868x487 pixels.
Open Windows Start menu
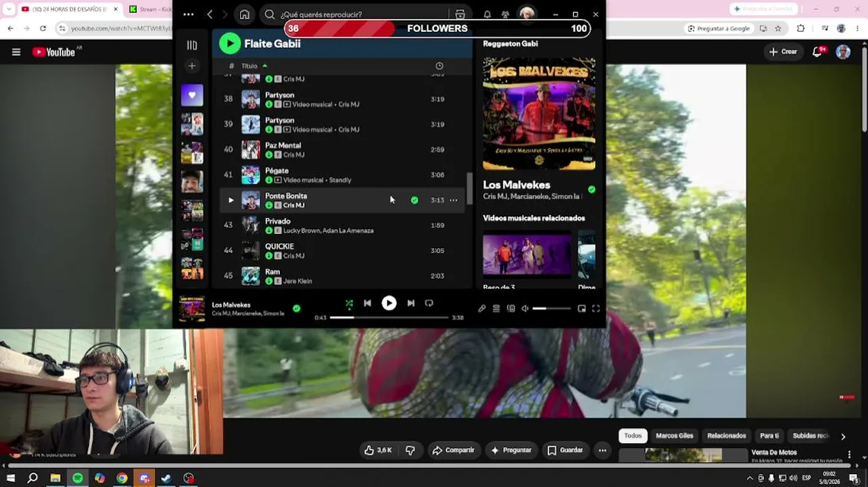[x=10, y=478]
